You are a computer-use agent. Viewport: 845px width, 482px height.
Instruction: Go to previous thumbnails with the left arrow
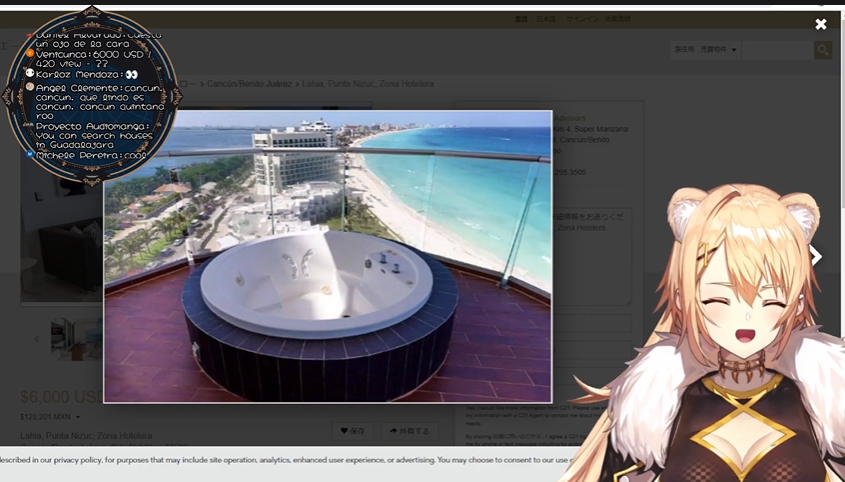[37, 339]
